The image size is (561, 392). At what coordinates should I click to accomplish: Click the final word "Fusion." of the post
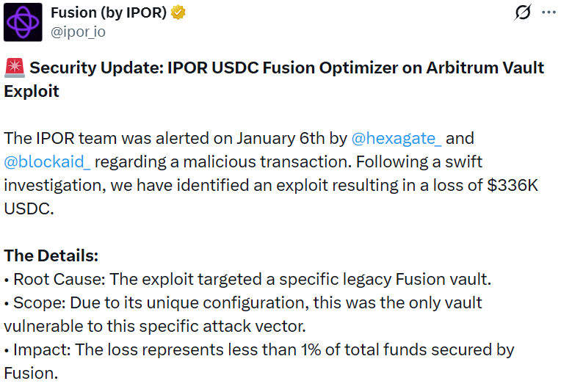[x=30, y=373]
